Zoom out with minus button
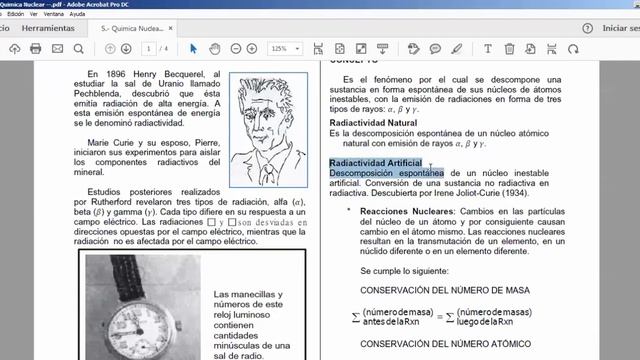This screenshot has height=360, width=640. (x=236, y=49)
